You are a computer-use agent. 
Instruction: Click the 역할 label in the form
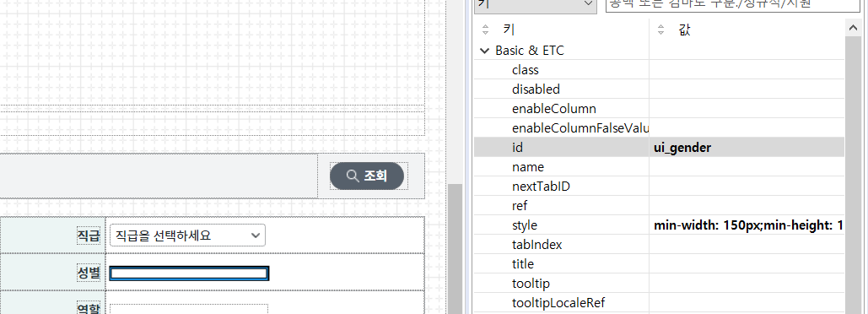click(x=88, y=308)
